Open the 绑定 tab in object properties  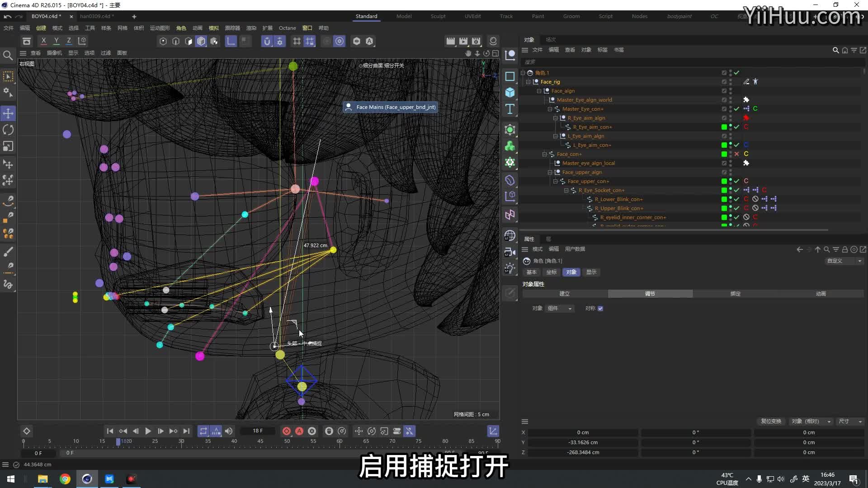[x=736, y=294]
